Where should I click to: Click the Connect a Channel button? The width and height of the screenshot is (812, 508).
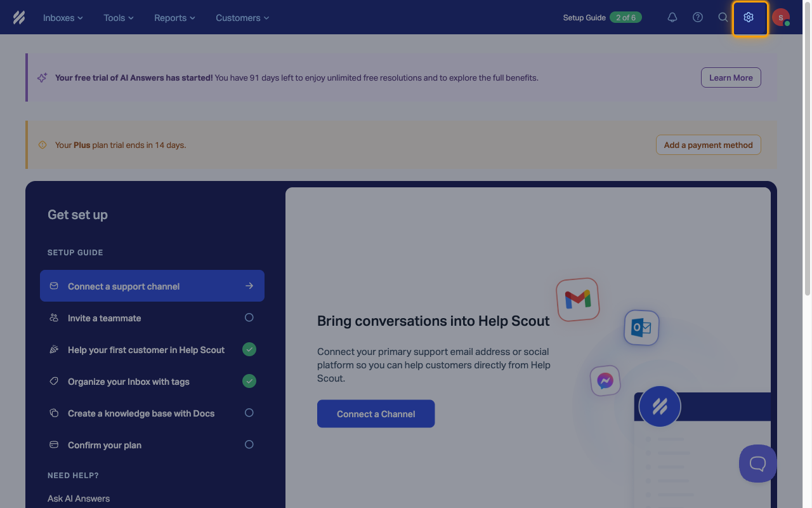(376, 414)
